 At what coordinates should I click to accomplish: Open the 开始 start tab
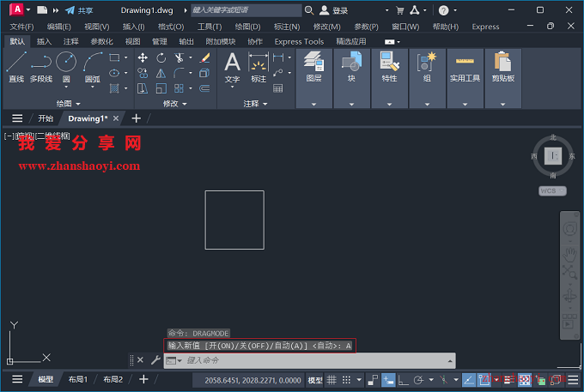[x=46, y=118]
